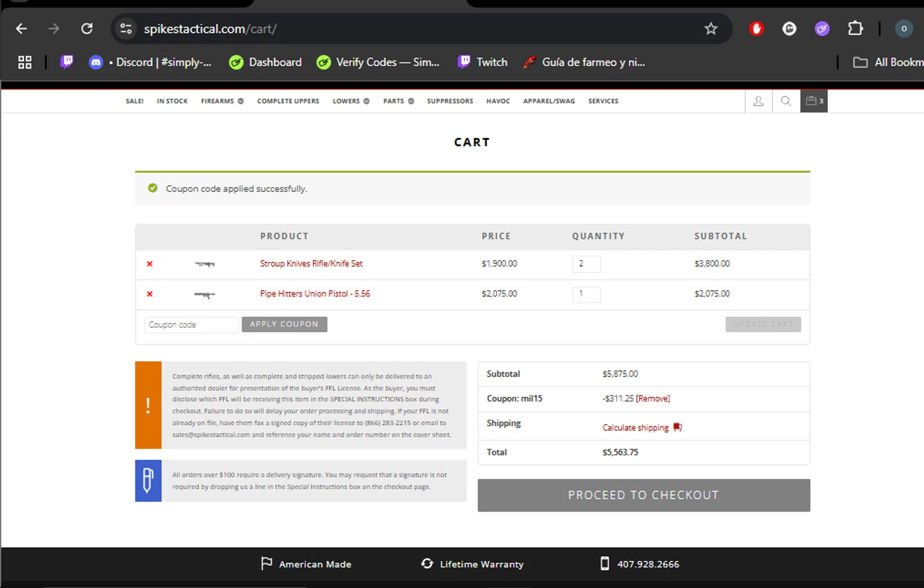The width and height of the screenshot is (924, 588).
Task: Open site search magnifier icon
Action: 786,101
